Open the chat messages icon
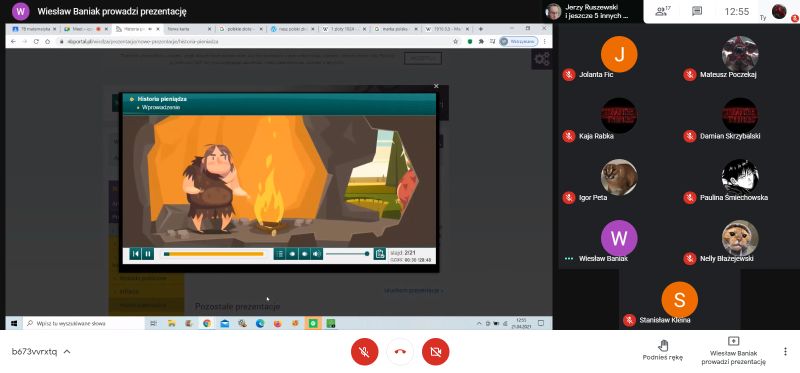 [697, 11]
